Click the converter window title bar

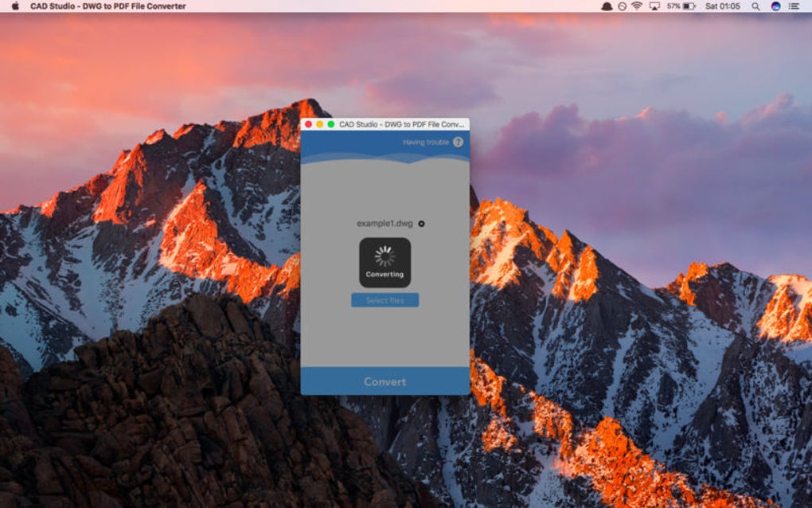[385, 126]
